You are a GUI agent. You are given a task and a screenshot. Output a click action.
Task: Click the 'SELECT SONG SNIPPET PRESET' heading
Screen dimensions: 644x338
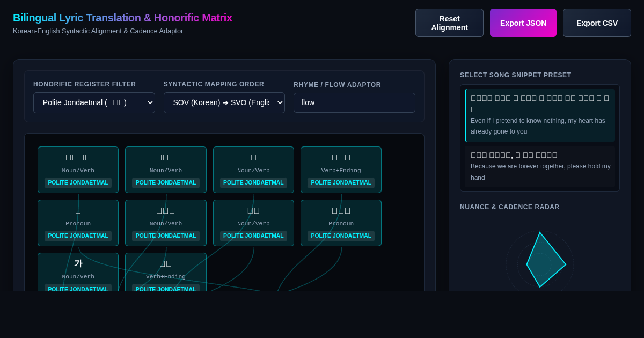(x=516, y=75)
